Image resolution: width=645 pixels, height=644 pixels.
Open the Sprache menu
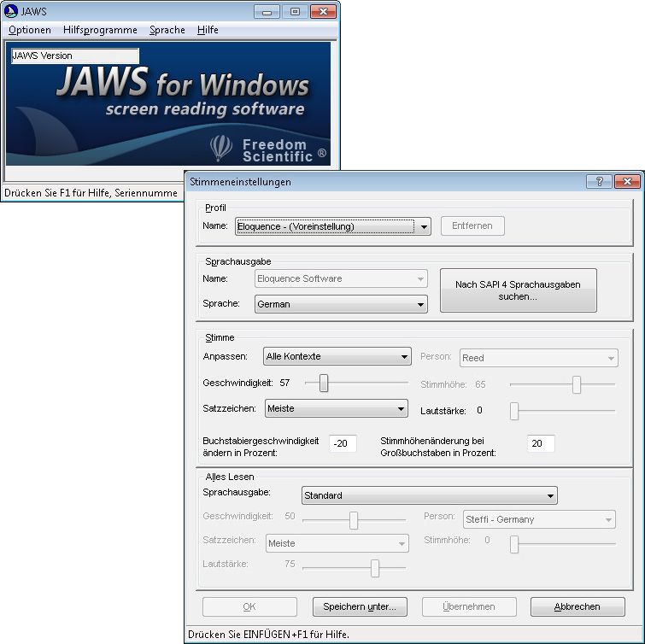tap(167, 30)
